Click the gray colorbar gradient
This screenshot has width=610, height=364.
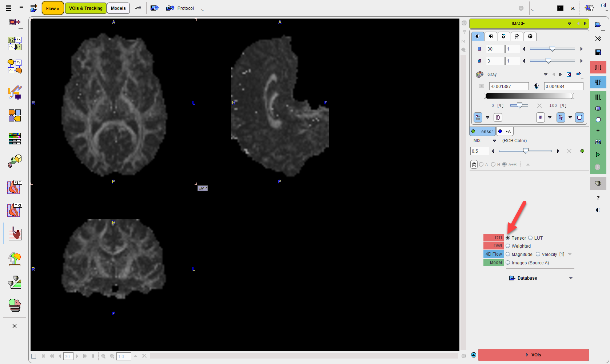(x=529, y=96)
